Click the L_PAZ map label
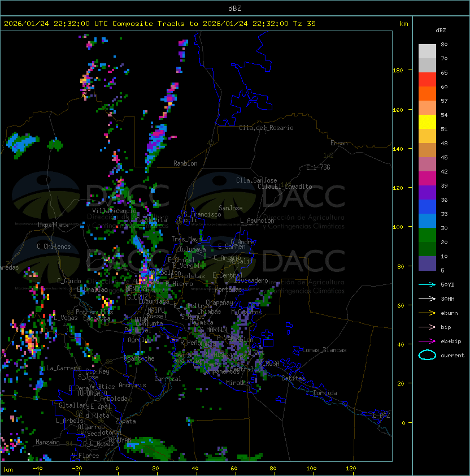The width and height of the screenshot is (470, 476). point(381,416)
